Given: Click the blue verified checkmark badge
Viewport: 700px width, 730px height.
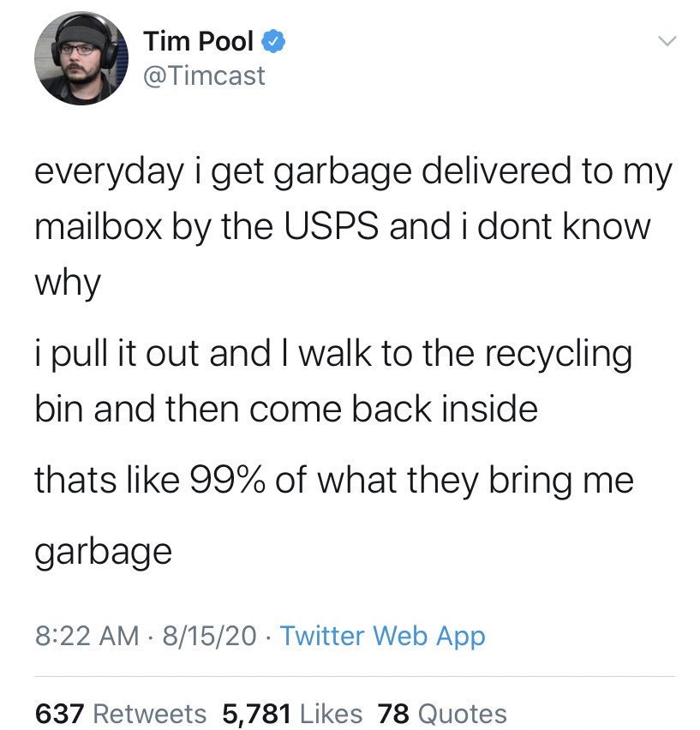Looking at the screenshot, I should pyautogui.click(x=273, y=41).
